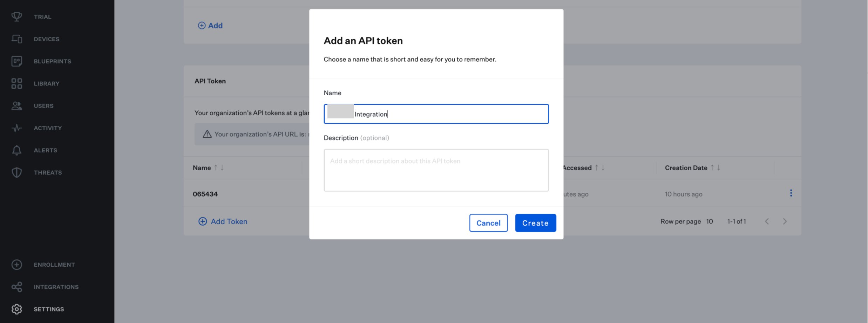Click the Creation Date column header
The height and width of the screenshot is (323, 868).
pos(686,168)
